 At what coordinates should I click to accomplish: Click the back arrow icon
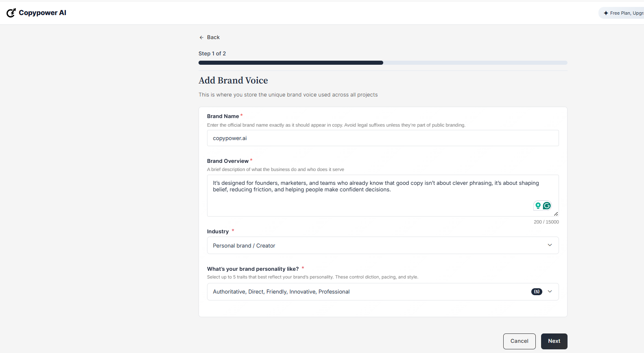201,37
